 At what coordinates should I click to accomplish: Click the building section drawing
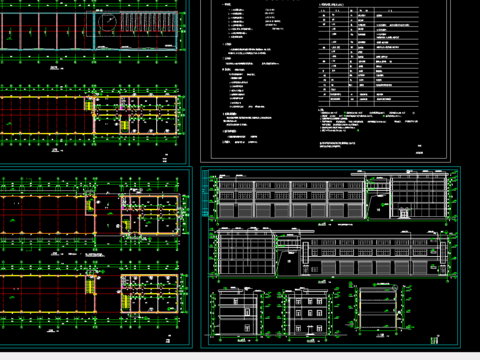(x=378, y=308)
